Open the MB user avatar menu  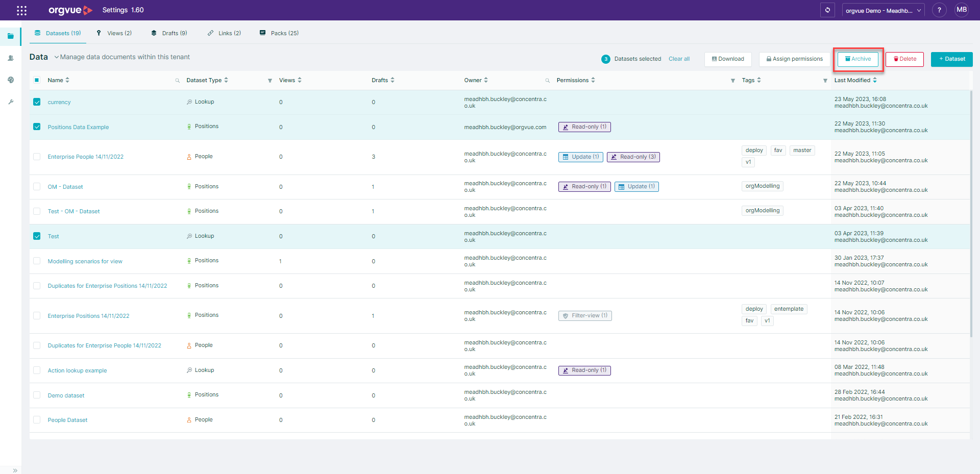pyautogui.click(x=962, y=10)
